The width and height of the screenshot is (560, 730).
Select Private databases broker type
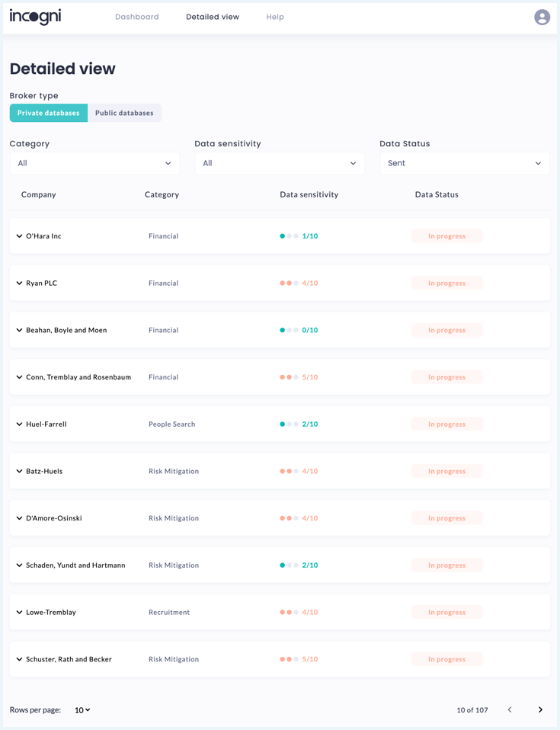pos(49,113)
